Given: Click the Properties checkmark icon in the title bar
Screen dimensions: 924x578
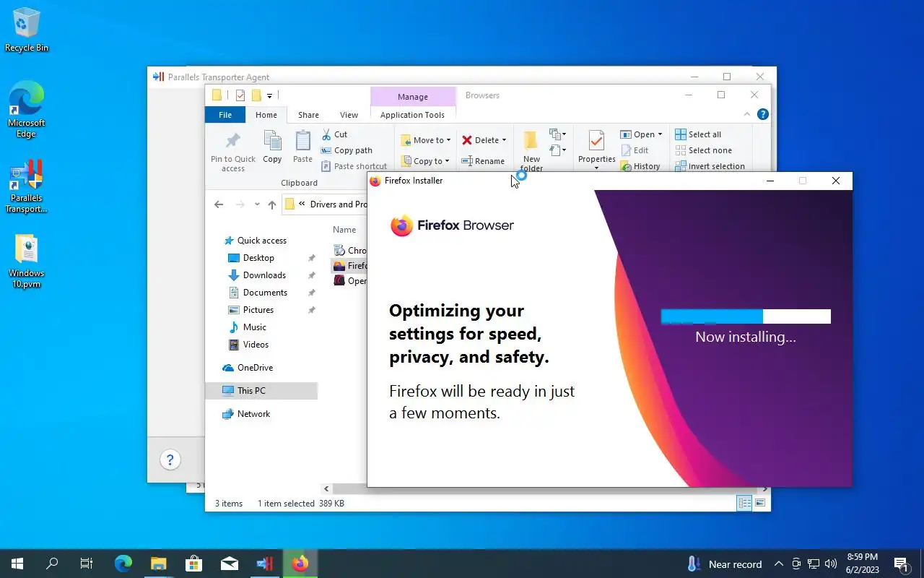Looking at the screenshot, I should [240, 95].
